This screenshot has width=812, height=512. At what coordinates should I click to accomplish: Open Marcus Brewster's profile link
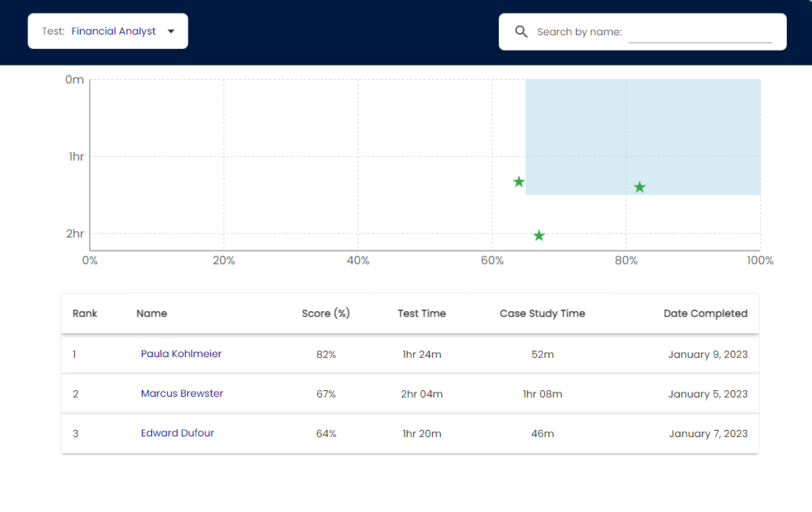tap(182, 393)
